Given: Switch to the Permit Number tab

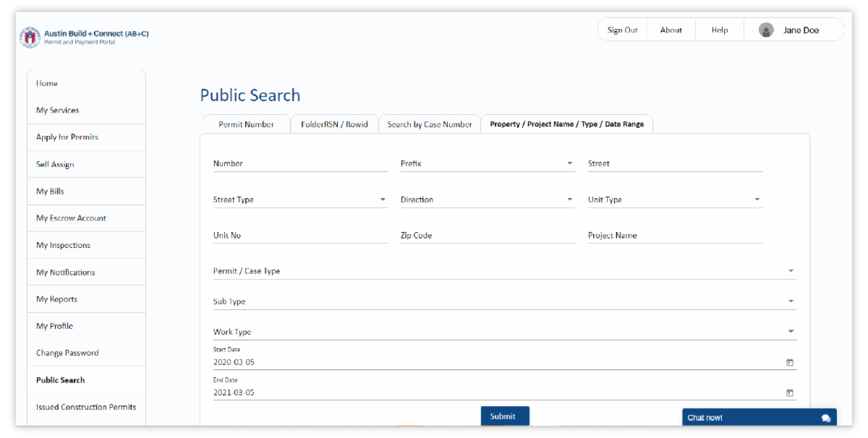Looking at the screenshot, I should click(x=246, y=124).
